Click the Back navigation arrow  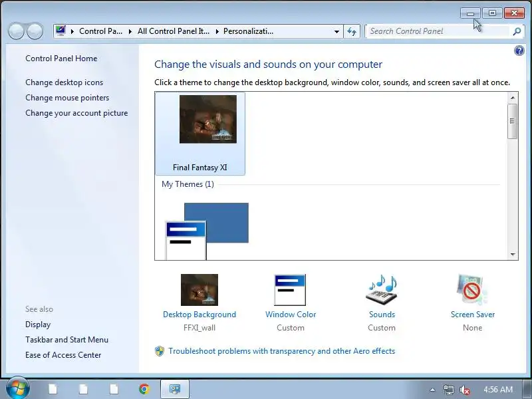[x=16, y=31]
